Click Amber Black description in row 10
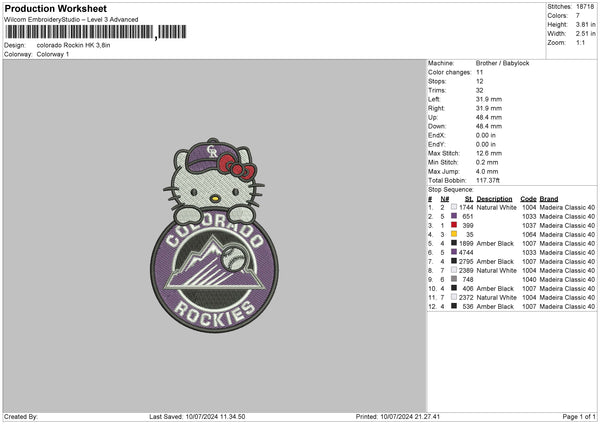 (x=495, y=289)
